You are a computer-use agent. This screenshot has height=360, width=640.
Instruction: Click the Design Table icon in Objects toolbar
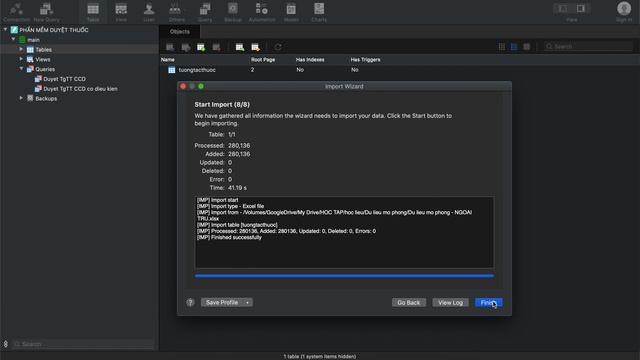[x=185, y=47]
